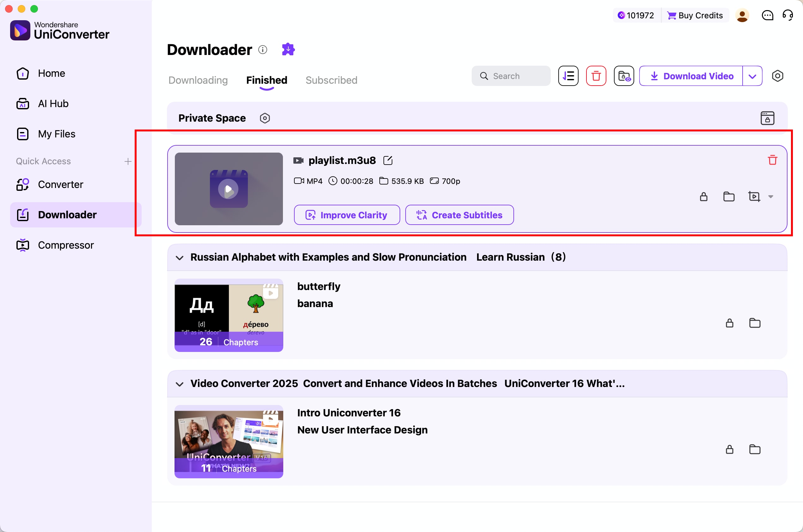Go to Home in the sidebar
803x532 pixels.
tap(75, 73)
